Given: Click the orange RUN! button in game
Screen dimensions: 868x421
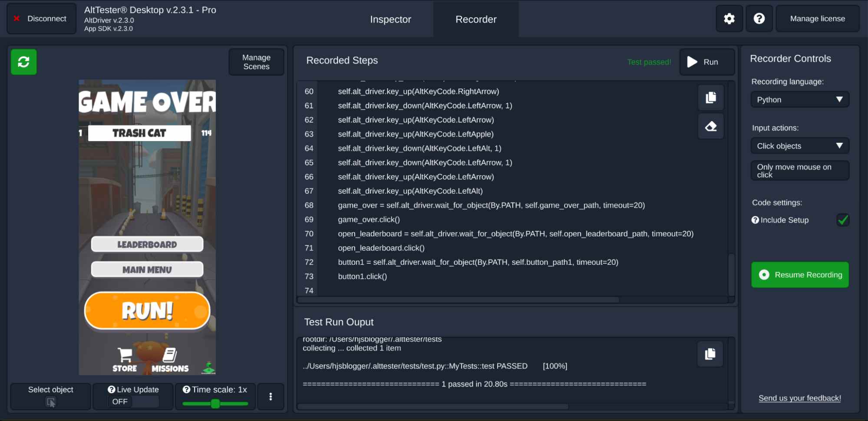Looking at the screenshot, I should click(x=147, y=311).
